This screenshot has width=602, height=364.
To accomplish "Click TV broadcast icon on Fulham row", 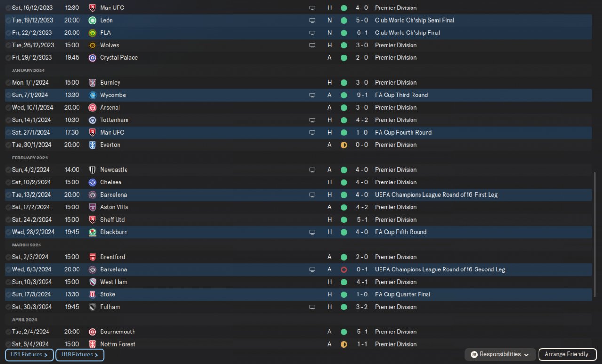I will pyautogui.click(x=312, y=307).
